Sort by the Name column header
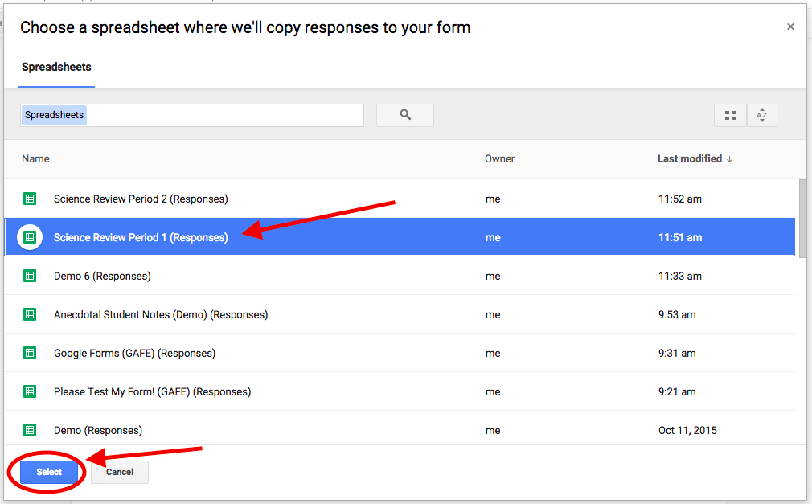812x504 pixels. (x=35, y=158)
